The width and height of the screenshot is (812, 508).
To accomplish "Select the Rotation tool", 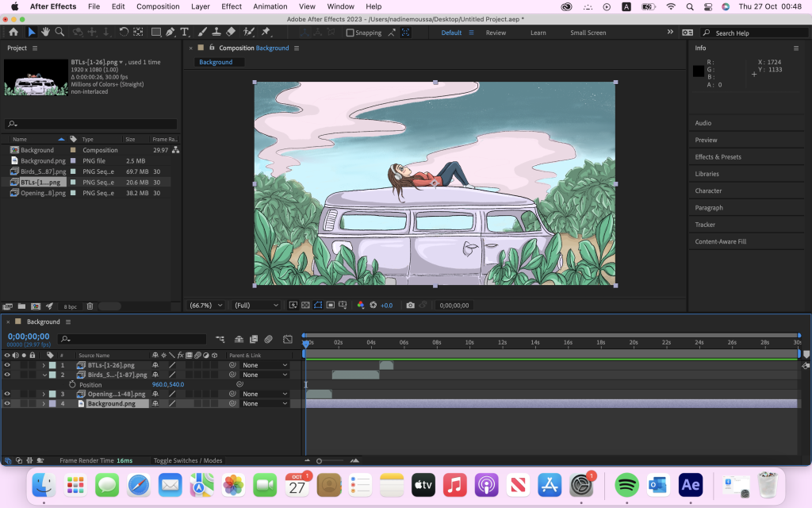I will [x=124, y=32].
